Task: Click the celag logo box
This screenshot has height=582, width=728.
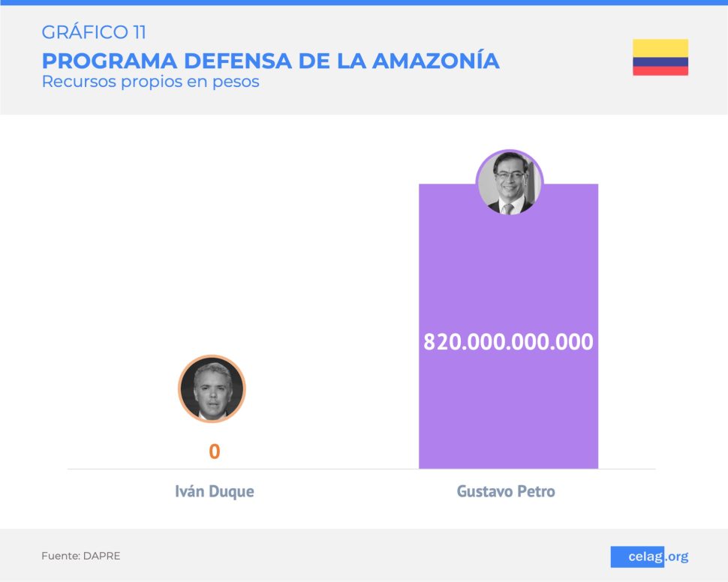Action: pos(637,556)
